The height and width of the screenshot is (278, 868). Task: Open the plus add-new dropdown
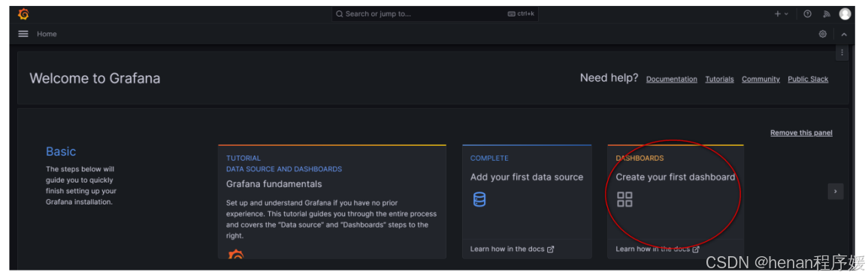pos(781,14)
